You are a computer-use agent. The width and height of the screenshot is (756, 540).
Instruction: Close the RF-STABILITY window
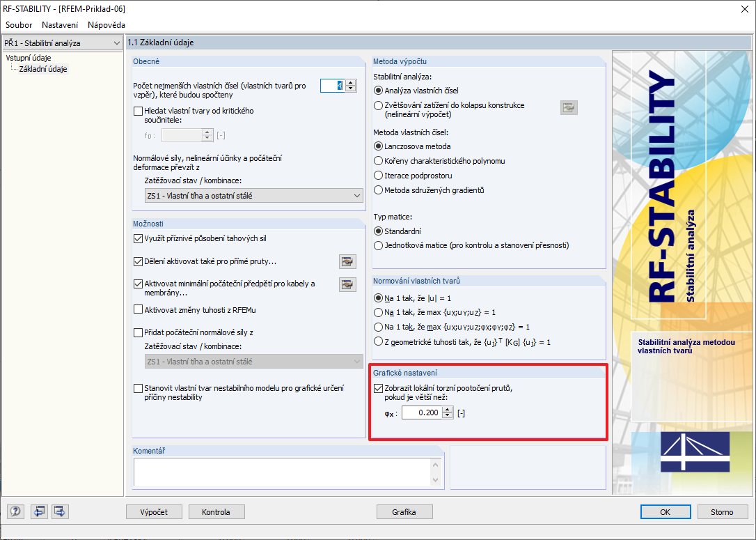744,9
